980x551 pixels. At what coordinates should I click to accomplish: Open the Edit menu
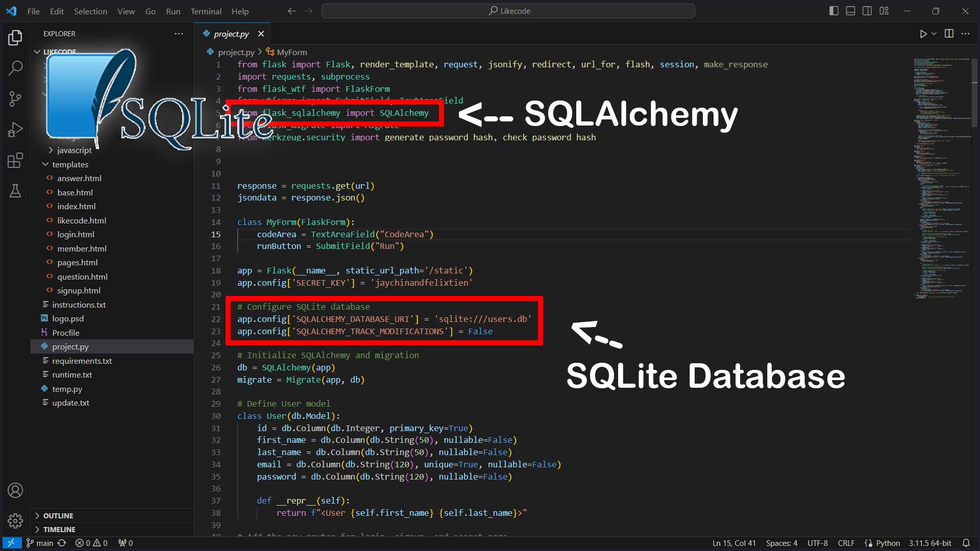[x=57, y=11]
